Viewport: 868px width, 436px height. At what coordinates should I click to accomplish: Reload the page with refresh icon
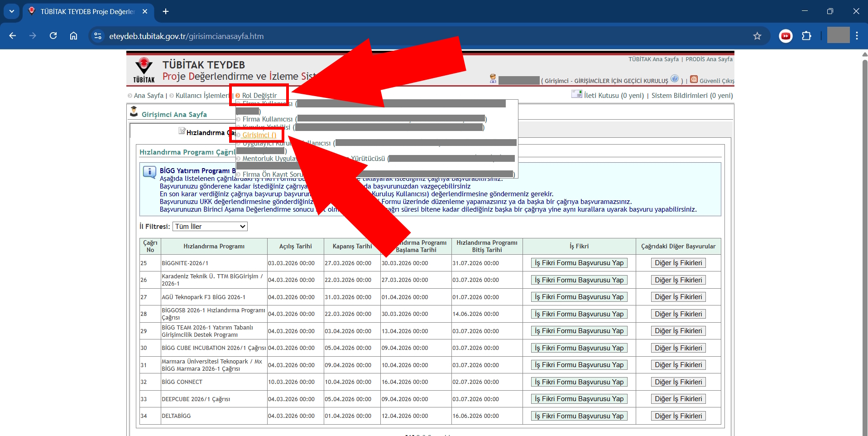pos(53,36)
